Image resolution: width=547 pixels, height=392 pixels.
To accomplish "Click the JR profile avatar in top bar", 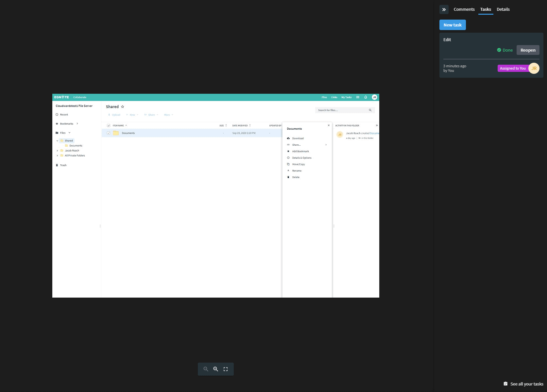I will tap(374, 97).
